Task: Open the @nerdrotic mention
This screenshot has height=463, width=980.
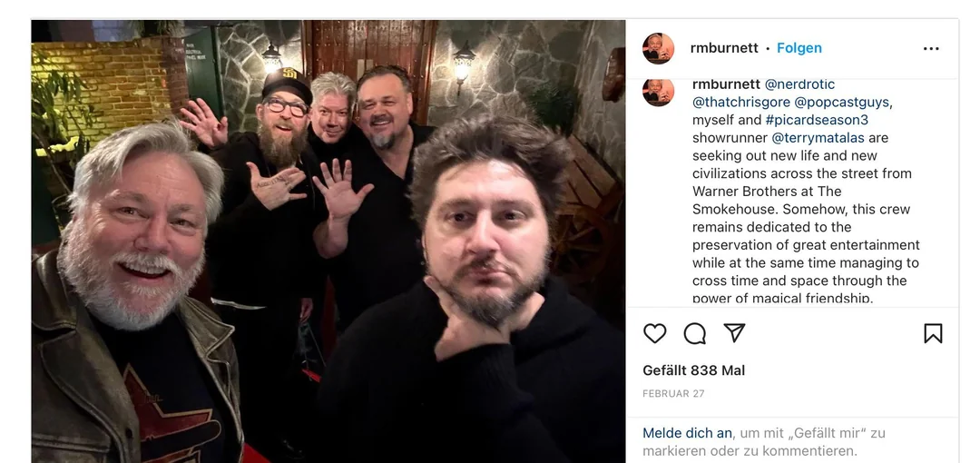Action: [x=799, y=84]
